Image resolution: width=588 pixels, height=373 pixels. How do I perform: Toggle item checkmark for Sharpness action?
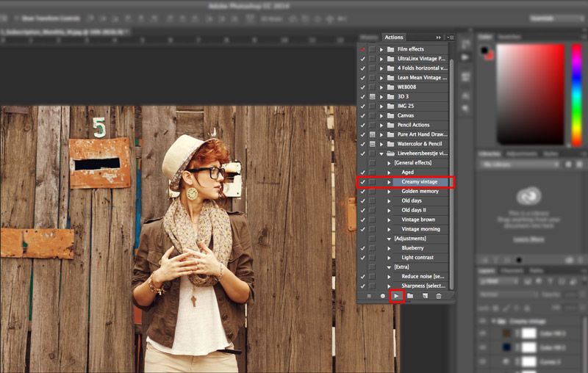click(x=362, y=286)
